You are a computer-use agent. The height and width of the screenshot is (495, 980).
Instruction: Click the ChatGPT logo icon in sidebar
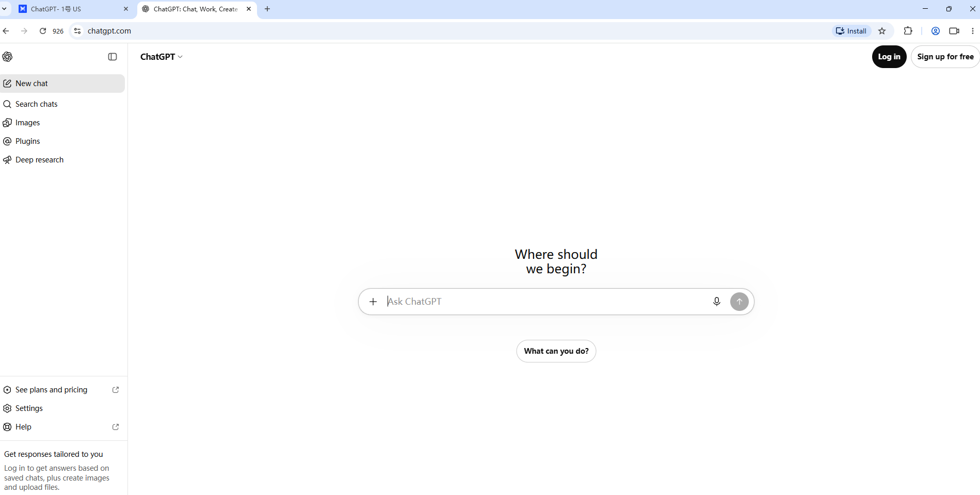click(7, 57)
